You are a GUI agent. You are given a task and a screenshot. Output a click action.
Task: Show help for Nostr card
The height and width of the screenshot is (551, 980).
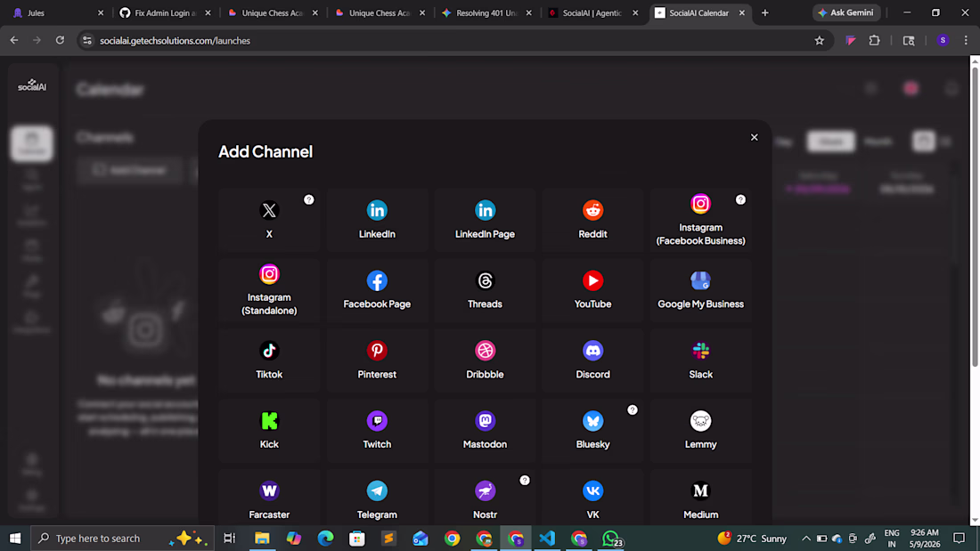click(x=525, y=481)
